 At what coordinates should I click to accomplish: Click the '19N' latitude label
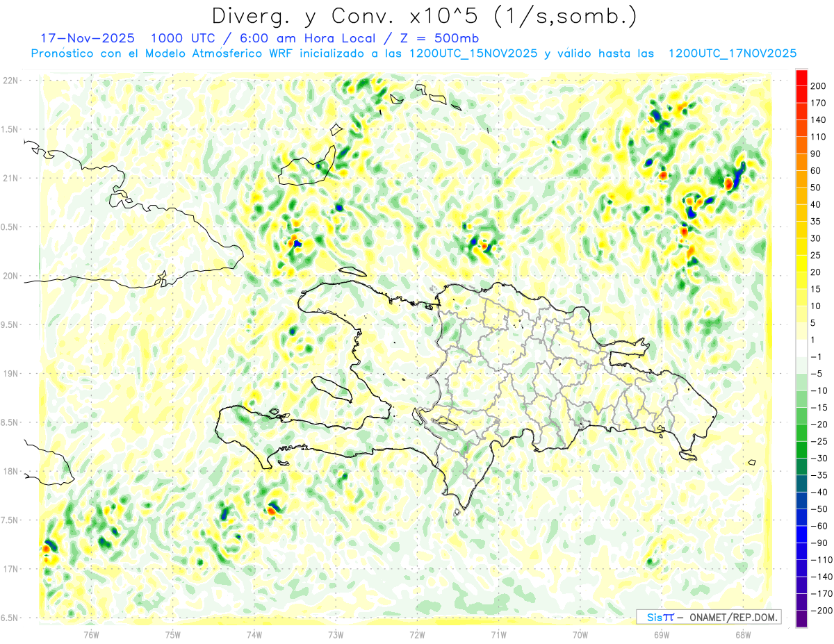[10, 374]
